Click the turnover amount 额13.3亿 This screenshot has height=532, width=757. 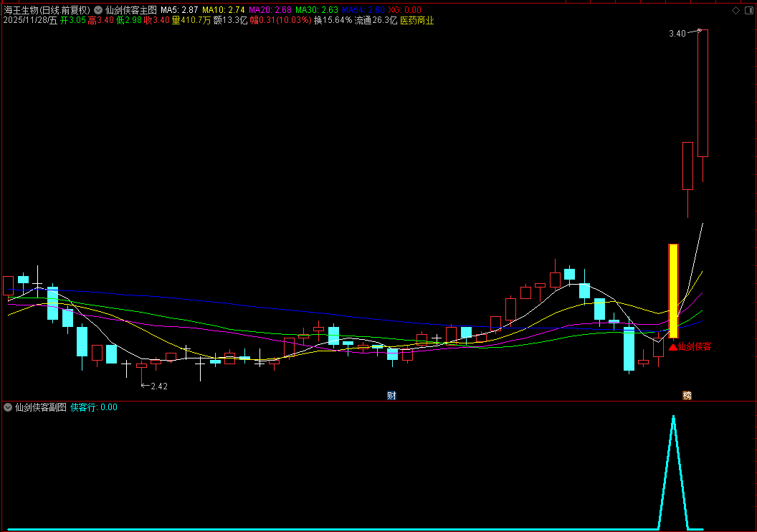pyautogui.click(x=230, y=20)
